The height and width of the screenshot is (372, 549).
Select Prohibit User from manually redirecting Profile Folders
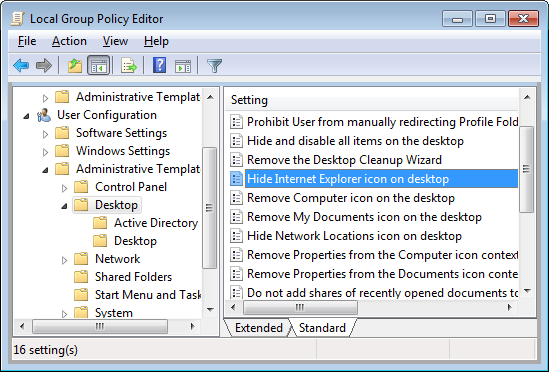click(x=382, y=122)
